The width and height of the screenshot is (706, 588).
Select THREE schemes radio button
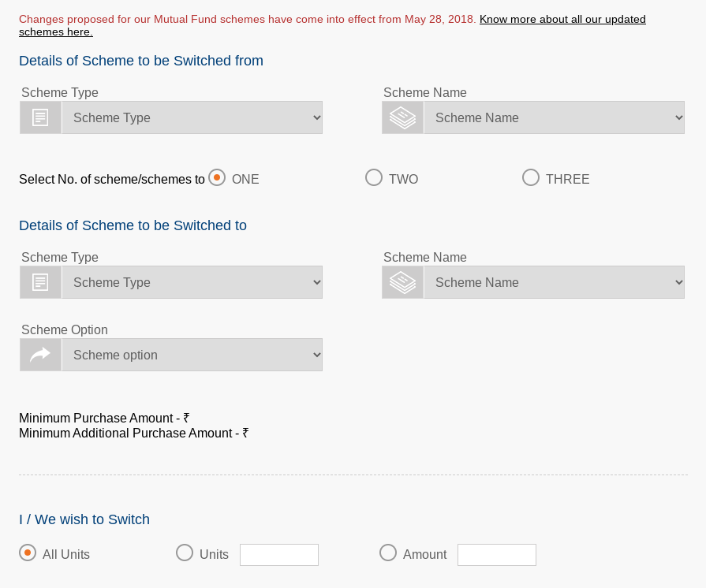click(x=531, y=178)
